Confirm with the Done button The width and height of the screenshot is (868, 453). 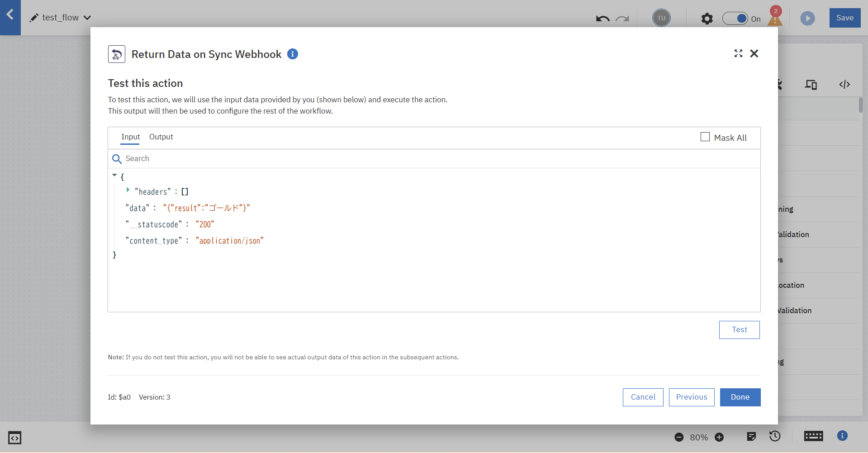click(740, 397)
